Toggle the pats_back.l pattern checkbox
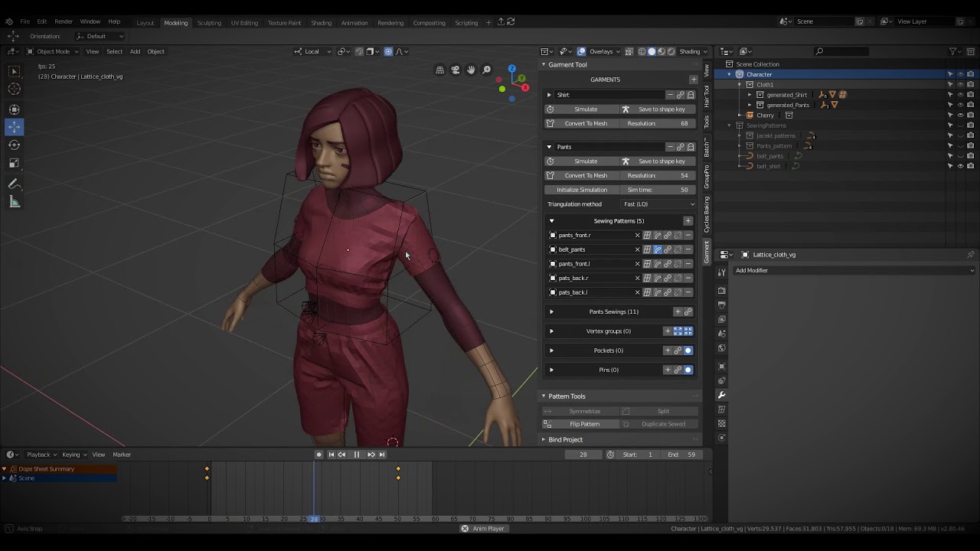Viewport: 980px width, 551px height. (553, 292)
